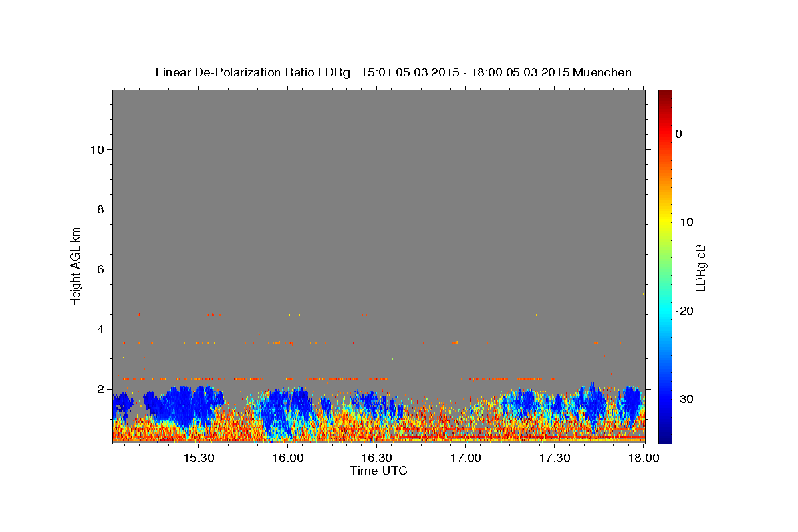Viewport: 798px width, 532px height.
Task: Click the colorbar label 0
Action: [x=678, y=134]
